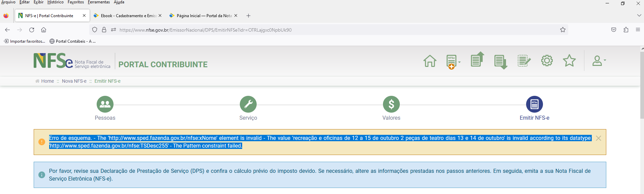Click Emitir NFS-e breadcrumb link
The image size is (644, 194).
107,81
